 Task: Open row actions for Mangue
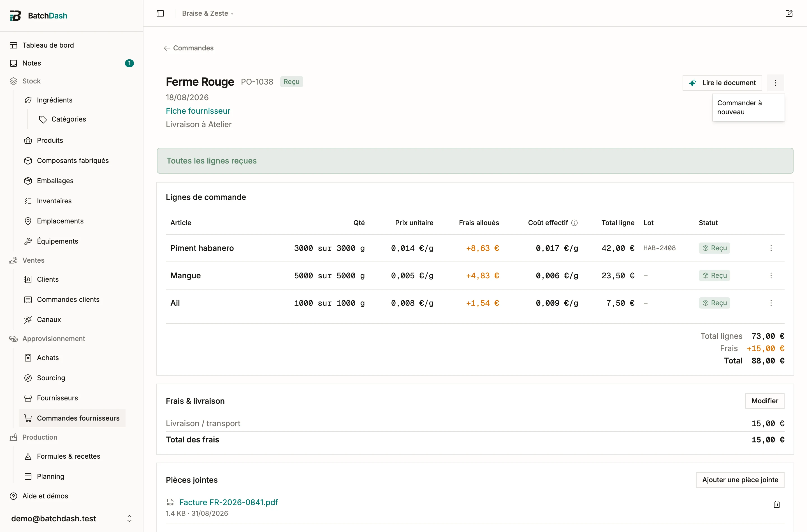tap(771, 276)
